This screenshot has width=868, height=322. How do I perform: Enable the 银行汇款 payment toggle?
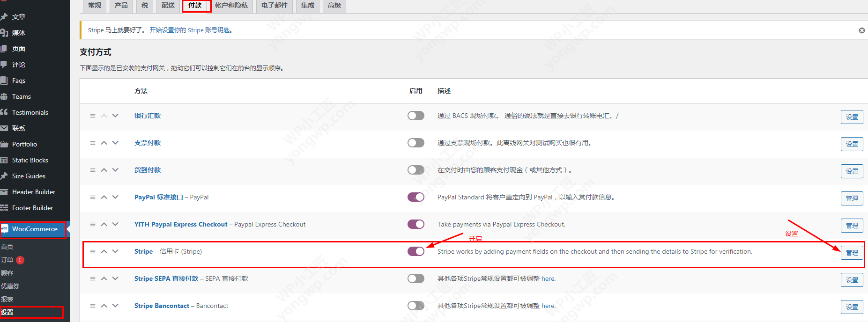(x=415, y=116)
